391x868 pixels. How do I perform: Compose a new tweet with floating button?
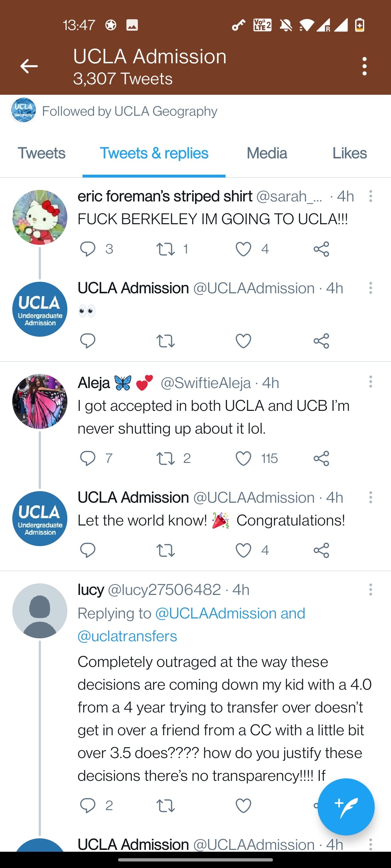[x=346, y=807]
